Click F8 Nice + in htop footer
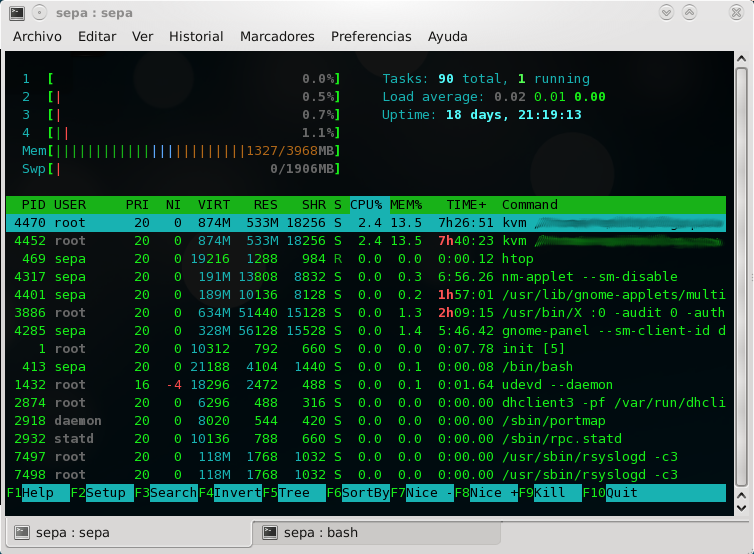The width and height of the screenshot is (754, 554). (486, 493)
